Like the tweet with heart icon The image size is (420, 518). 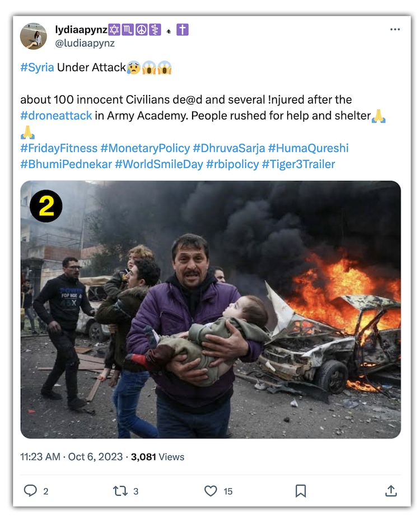pos(211,491)
